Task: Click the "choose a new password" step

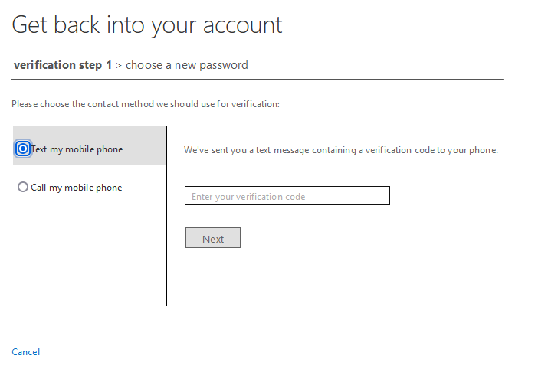Action: tap(187, 65)
